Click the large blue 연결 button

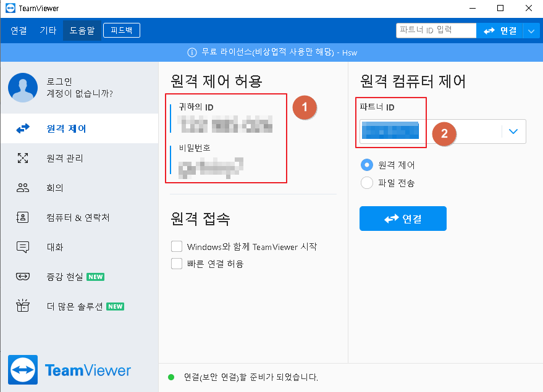pyautogui.click(x=403, y=219)
